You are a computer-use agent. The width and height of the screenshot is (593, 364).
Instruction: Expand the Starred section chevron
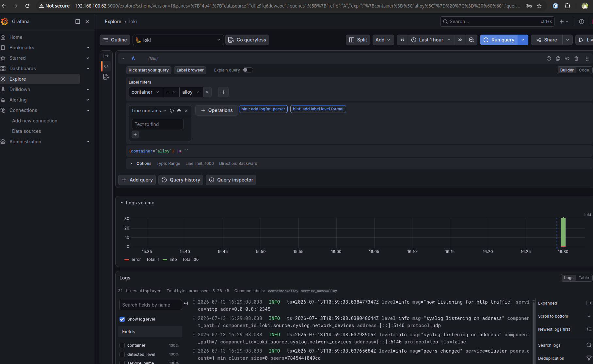(88, 58)
